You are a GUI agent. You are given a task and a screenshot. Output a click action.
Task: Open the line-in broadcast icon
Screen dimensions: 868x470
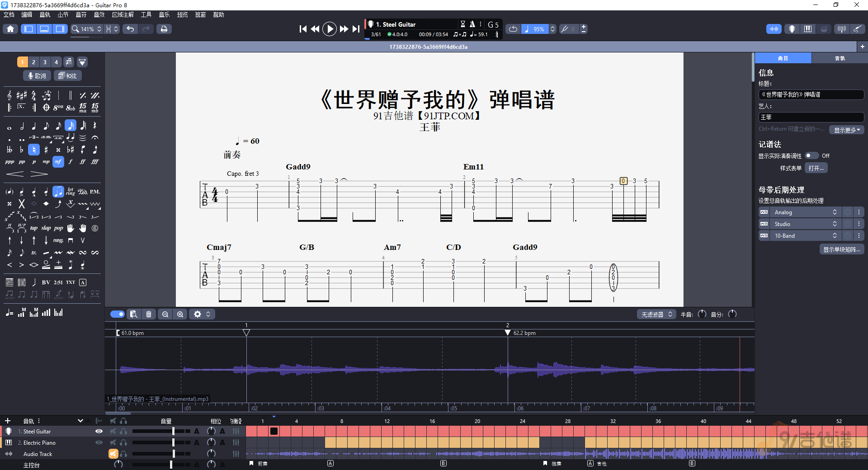(x=841, y=29)
